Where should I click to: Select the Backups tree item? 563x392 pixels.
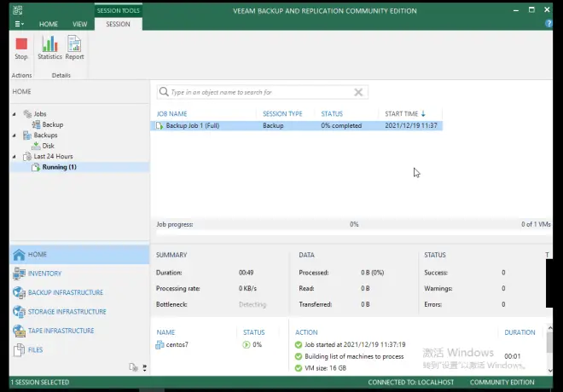coord(45,135)
